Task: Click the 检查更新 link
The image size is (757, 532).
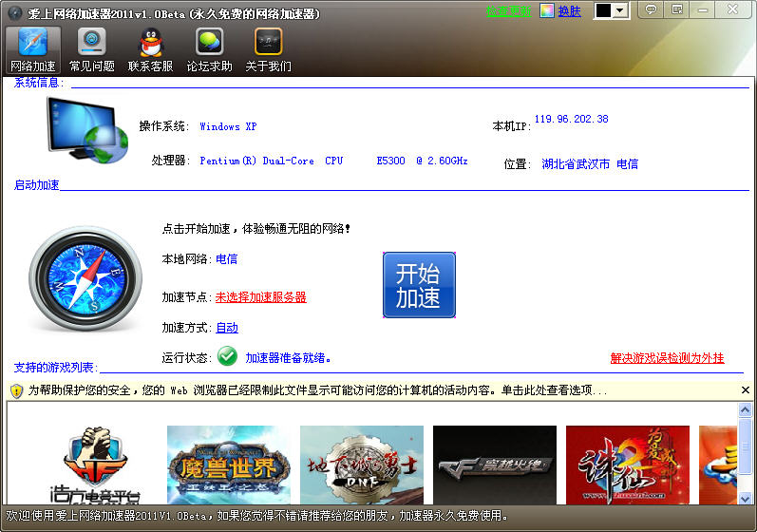Action: (508, 11)
